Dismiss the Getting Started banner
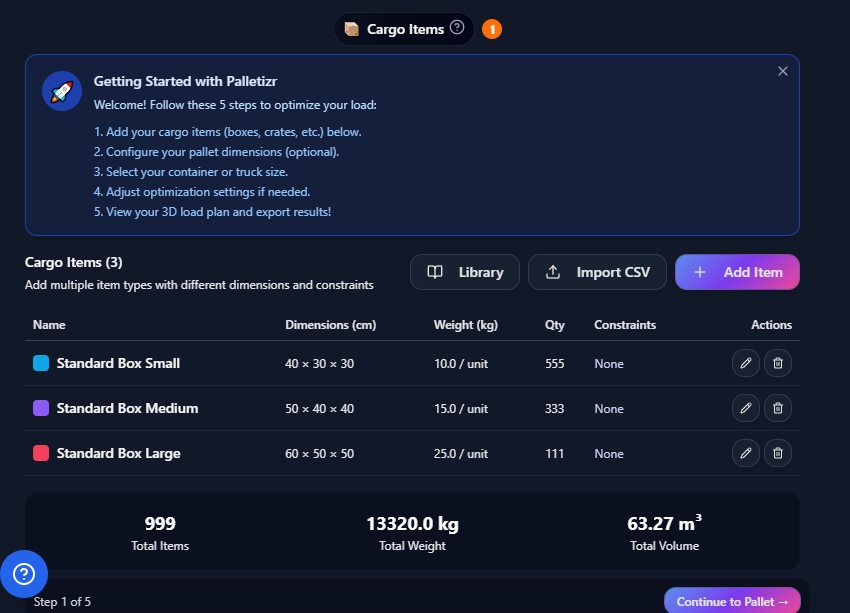Image resolution: width=850 pixels, height=613 pixels. (x=783, y=71)
